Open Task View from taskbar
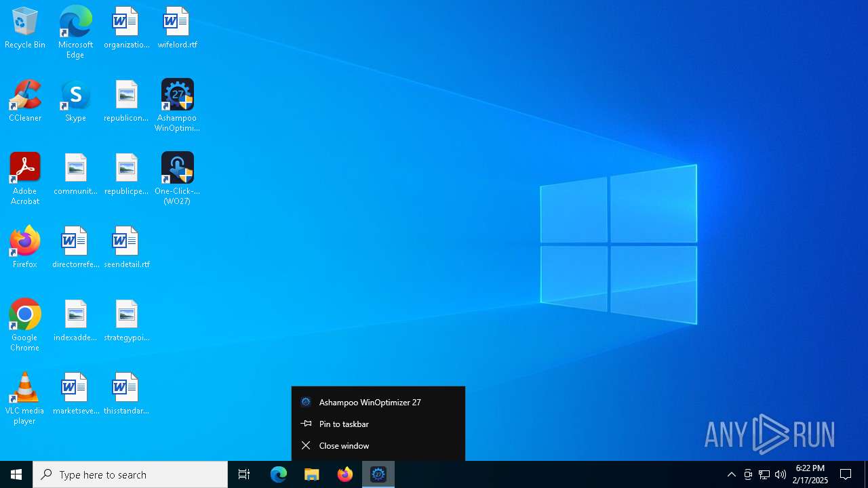Image resolution: width=868 pixels, height=488 pixels. tap(244, 474)
